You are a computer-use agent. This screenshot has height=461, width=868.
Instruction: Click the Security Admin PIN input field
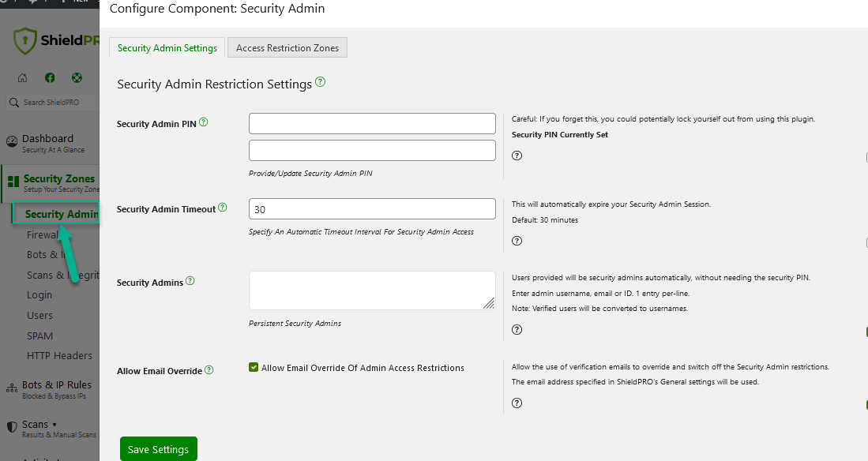click(x=371, y=123)
